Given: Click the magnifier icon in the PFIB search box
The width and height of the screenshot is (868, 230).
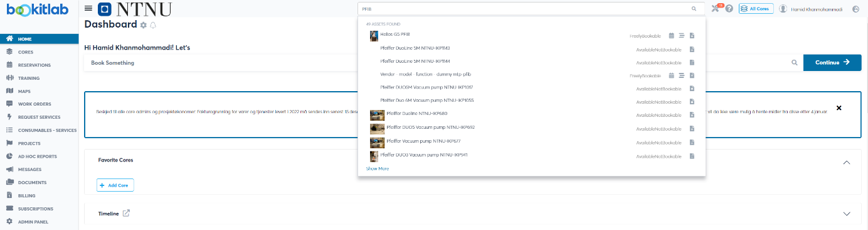Looking at the screenshot, I should [x=694, y=9].
